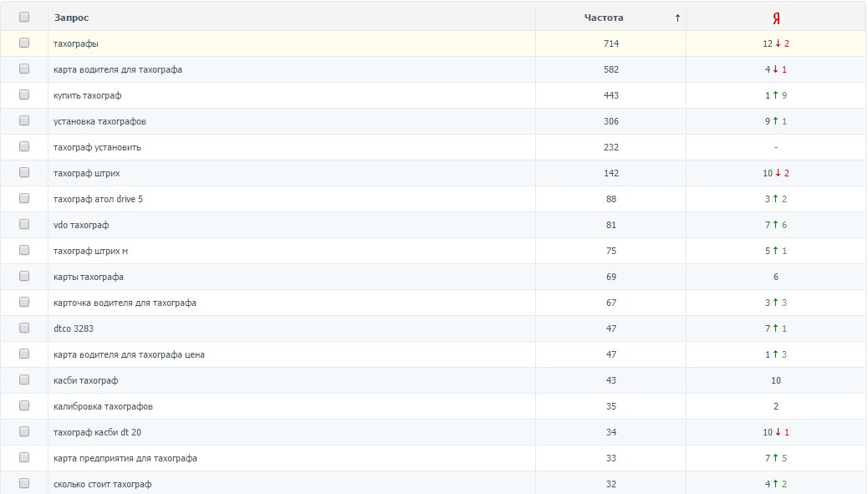The image size is (868, 494).
Task: Click the Yandex icon column header
Action: tap(776, 18)
